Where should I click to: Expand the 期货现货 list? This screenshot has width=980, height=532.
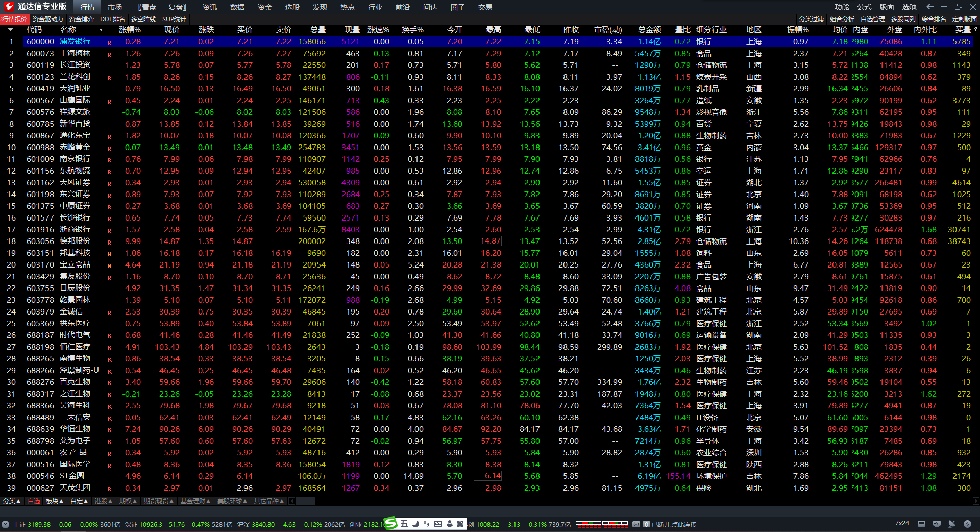tap(159, 501)
